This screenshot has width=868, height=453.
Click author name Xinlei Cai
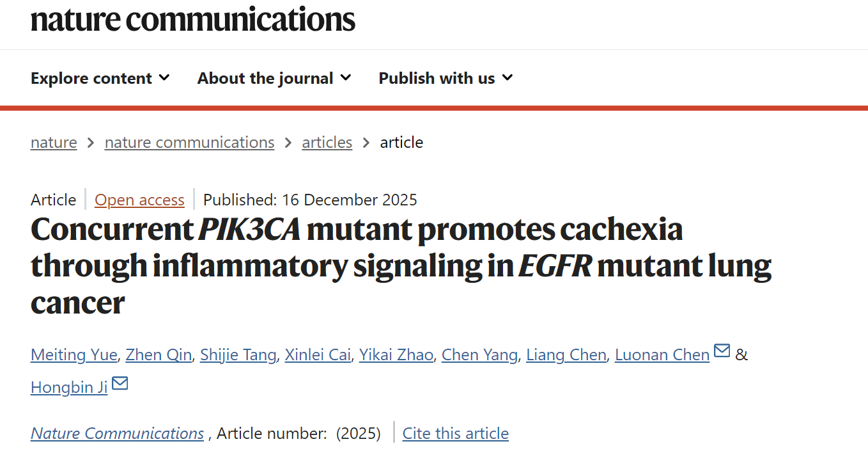pos(318,354)
